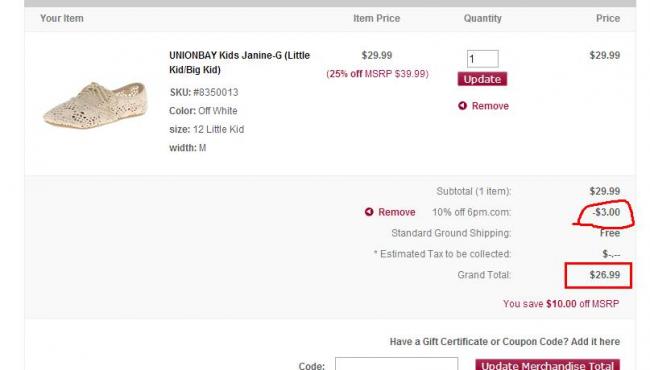Click Update Merchandise Total button

[x=547, y=365]
